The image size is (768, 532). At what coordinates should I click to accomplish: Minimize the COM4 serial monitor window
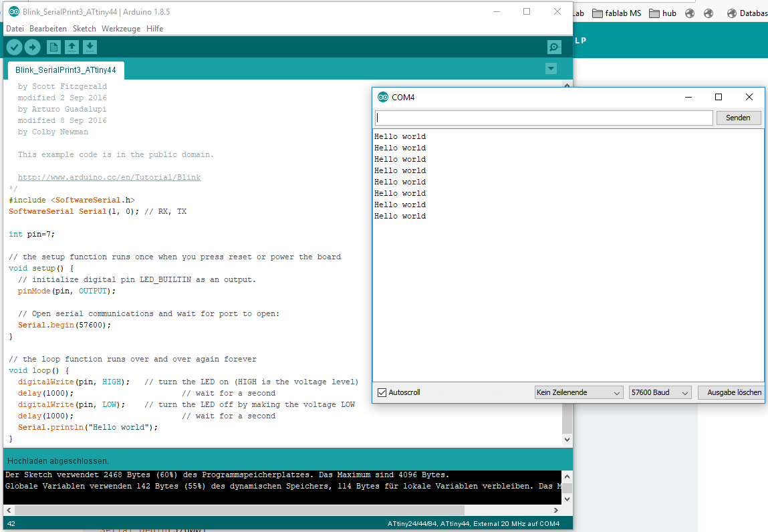pyautogui.click(x=688, y=97)
